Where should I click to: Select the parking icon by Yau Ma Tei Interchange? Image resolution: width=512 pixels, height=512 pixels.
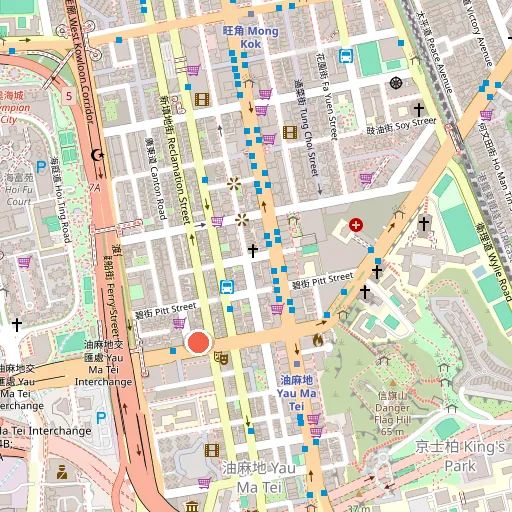click(101, 417)
